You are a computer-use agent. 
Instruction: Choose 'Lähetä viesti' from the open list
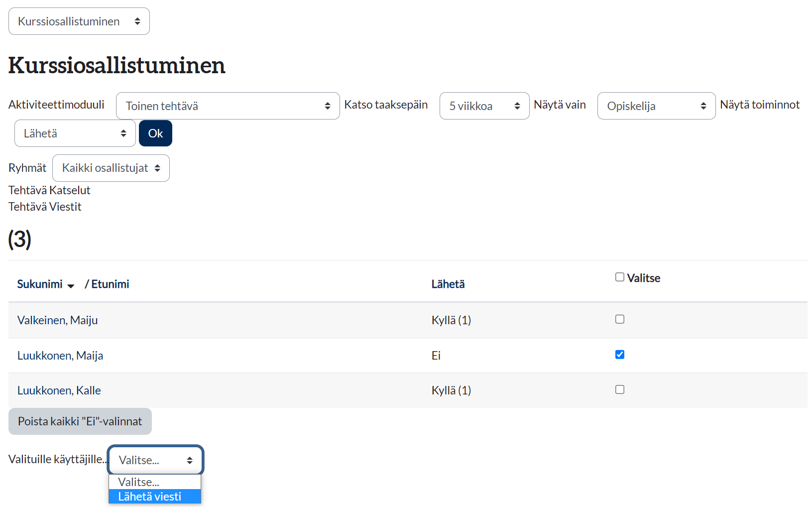click(x=150, y=497)
